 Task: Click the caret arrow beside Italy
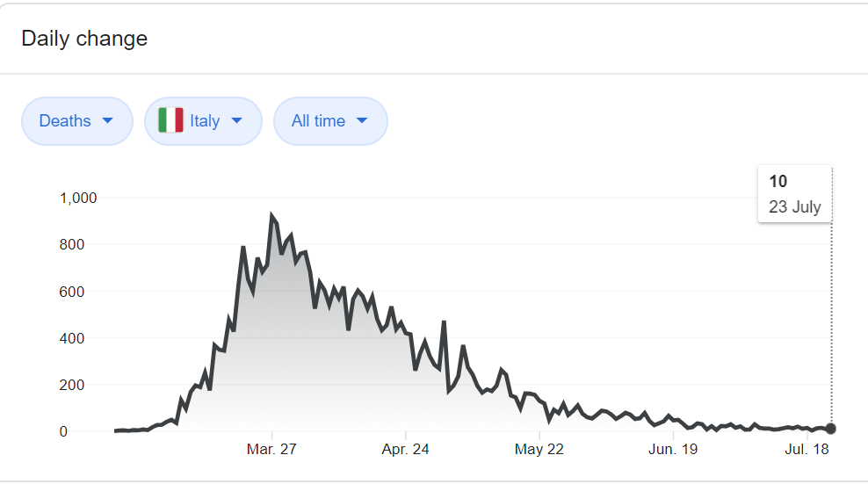(235, 121)
